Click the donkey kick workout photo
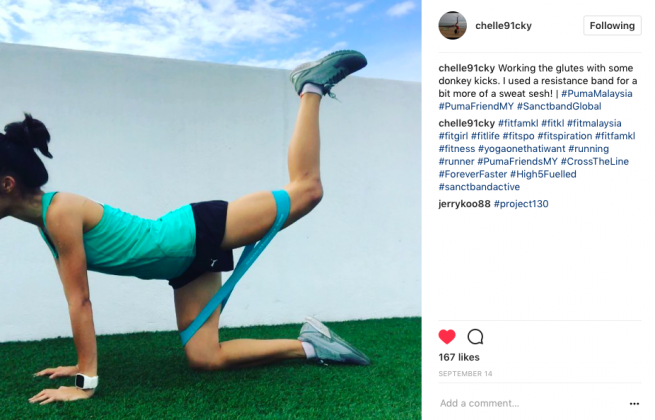This screenshot has width=655, height=420. tap(211, 210)
